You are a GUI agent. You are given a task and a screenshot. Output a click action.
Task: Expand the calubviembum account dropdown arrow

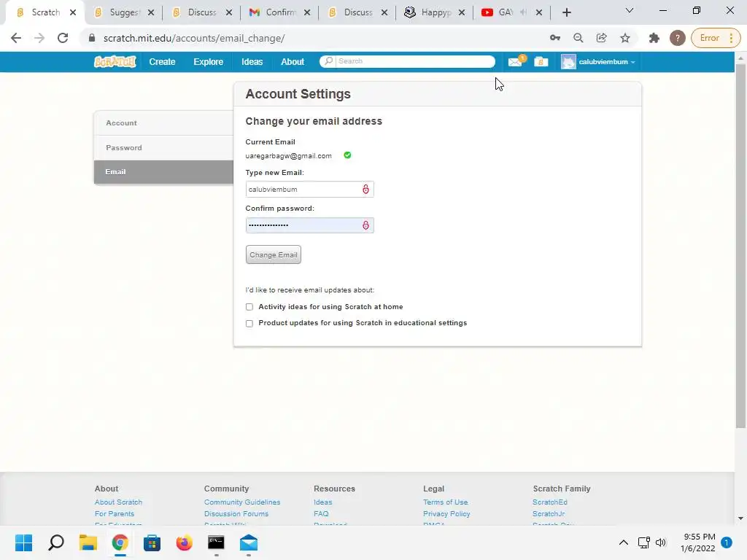coord(632,63)
